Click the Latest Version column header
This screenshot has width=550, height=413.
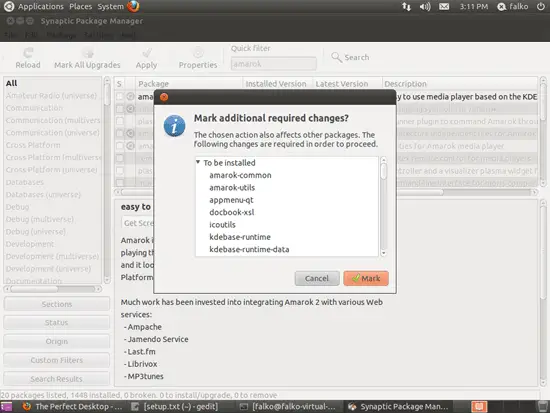point(347,84)
